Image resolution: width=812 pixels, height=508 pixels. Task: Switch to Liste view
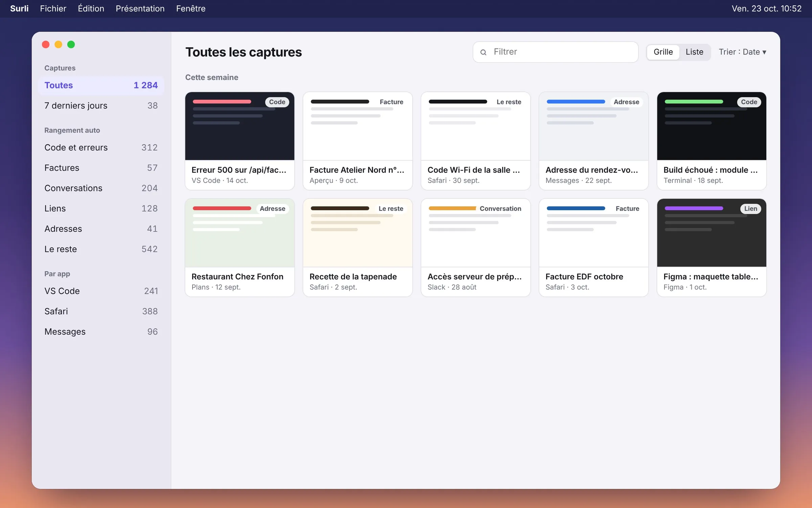(x=694, y=52)
